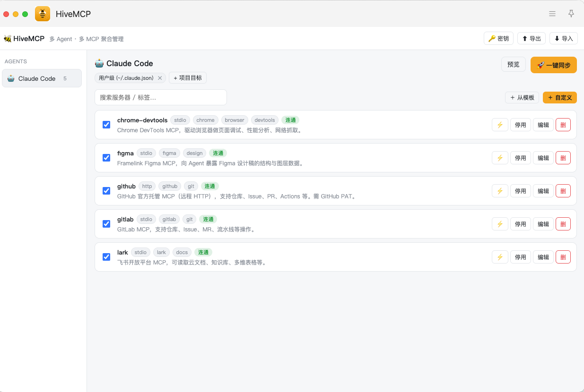584x392 pixels.
Task: Uncheck the figma server checkbox
Action: [x=106, y=158]
